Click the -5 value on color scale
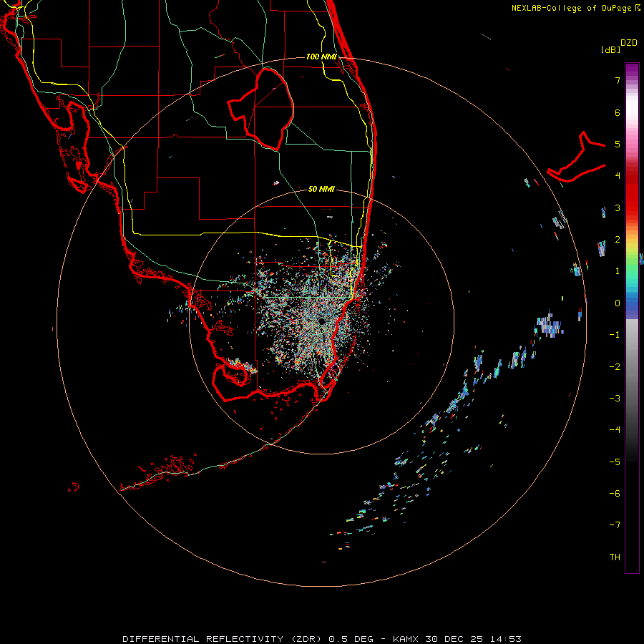644x644 pixels. tap(615, 462)
